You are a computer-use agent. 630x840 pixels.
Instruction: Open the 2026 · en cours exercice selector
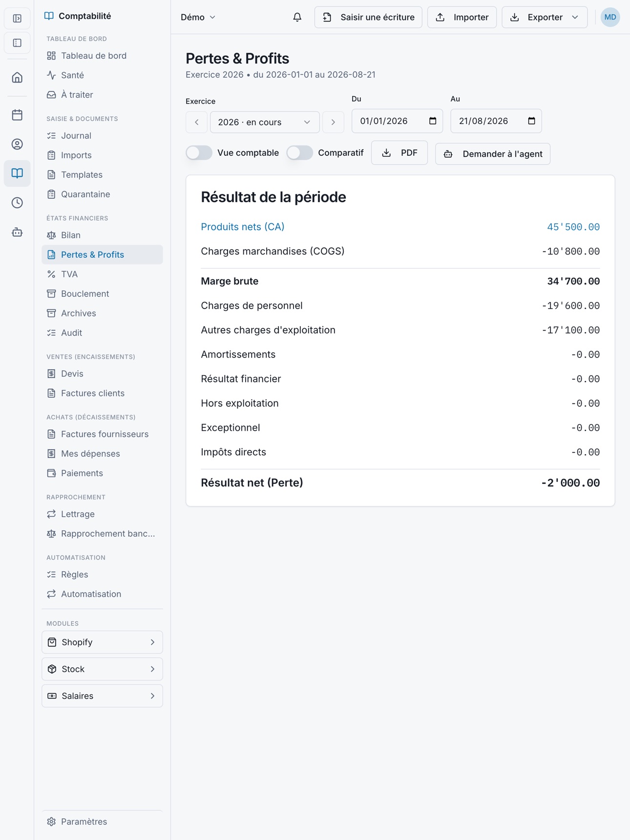coord(265,122)
